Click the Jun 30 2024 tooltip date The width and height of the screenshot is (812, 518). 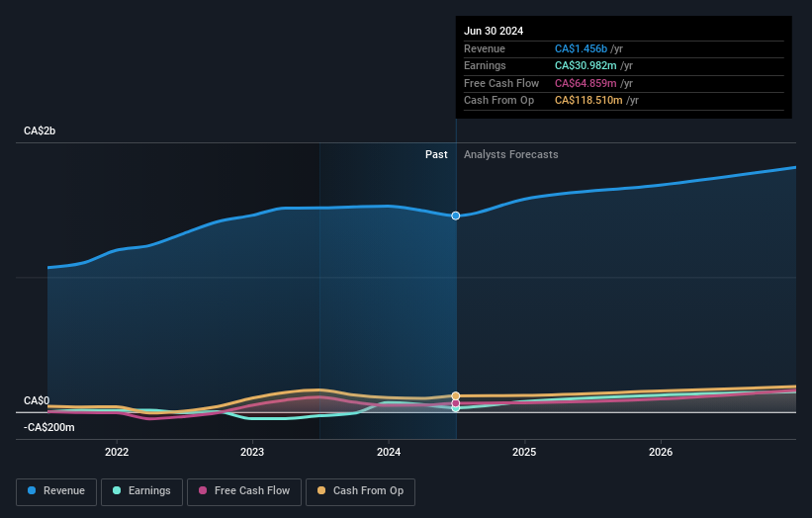click(x=494, y=31)
